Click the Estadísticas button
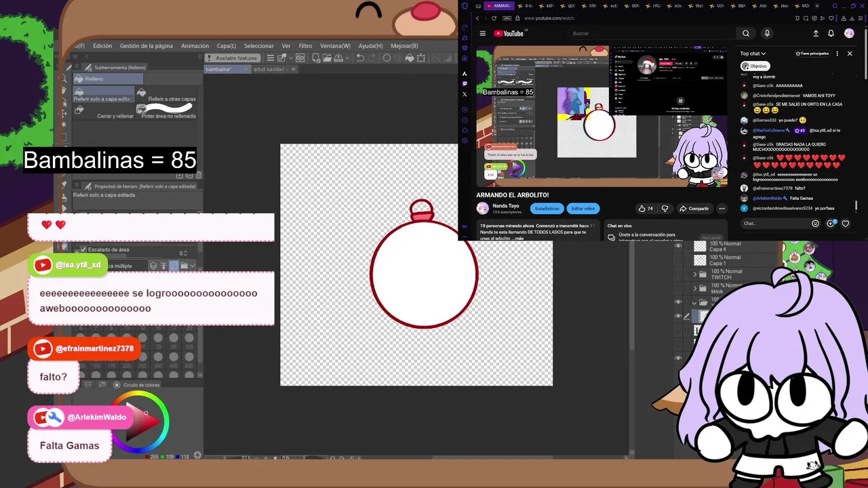The image size is (868, 488). (x=547, y=208)
